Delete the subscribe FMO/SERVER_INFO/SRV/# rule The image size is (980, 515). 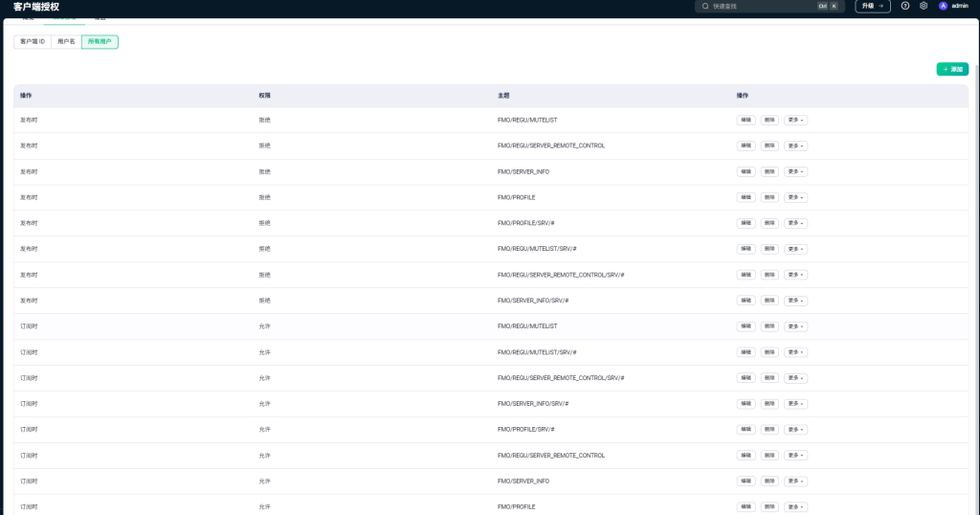click(769, 404)
